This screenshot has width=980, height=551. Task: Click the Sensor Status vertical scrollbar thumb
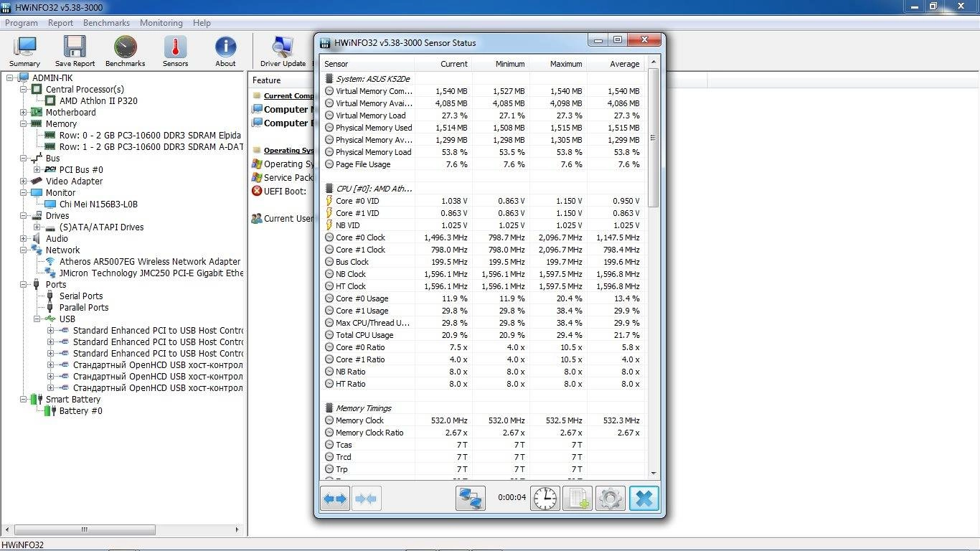click(653, 138)
